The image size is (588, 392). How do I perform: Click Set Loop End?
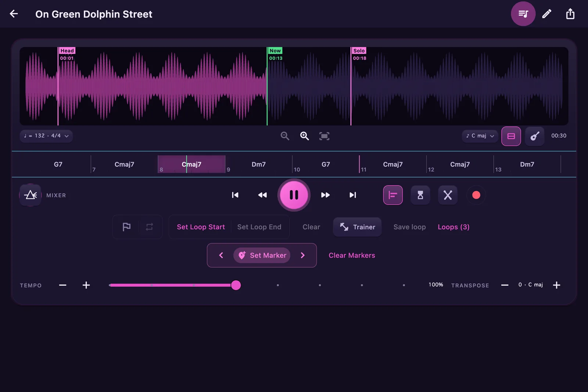point(259,227)
